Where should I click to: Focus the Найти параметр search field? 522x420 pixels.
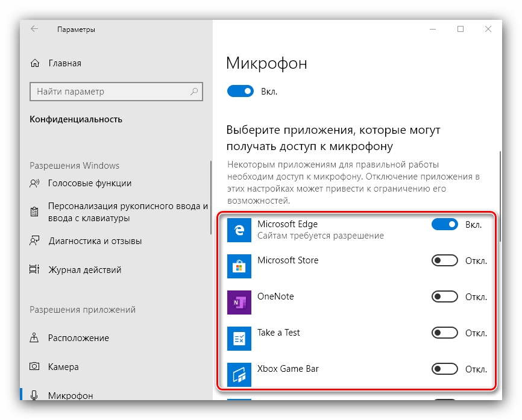pyautogui.click(x=116, y=92)
